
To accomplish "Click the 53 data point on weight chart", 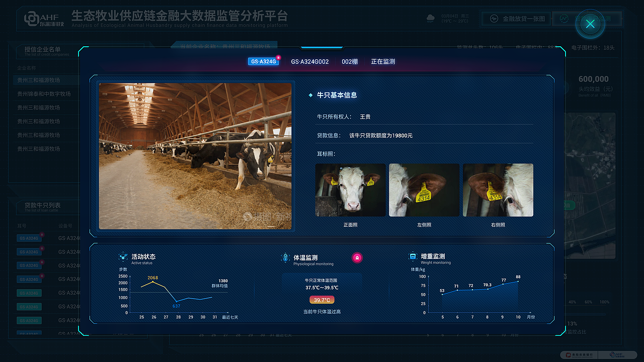I will point(442,294).
